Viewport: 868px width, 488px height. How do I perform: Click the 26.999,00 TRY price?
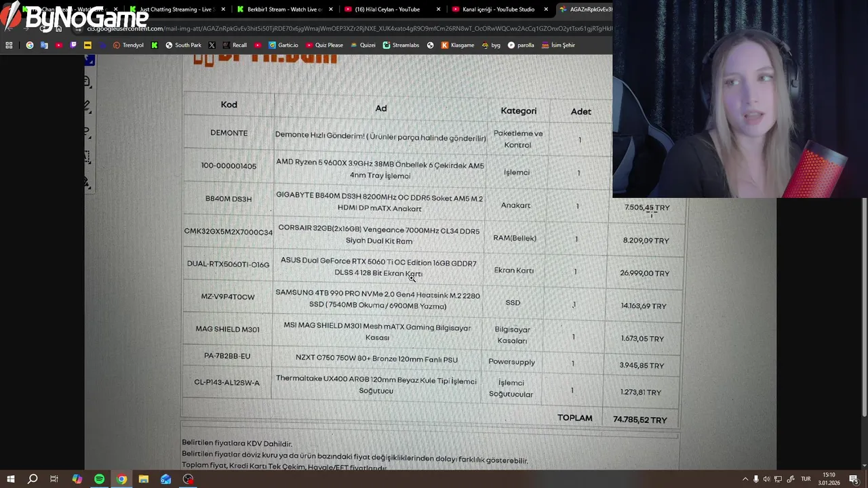point(644,273)
